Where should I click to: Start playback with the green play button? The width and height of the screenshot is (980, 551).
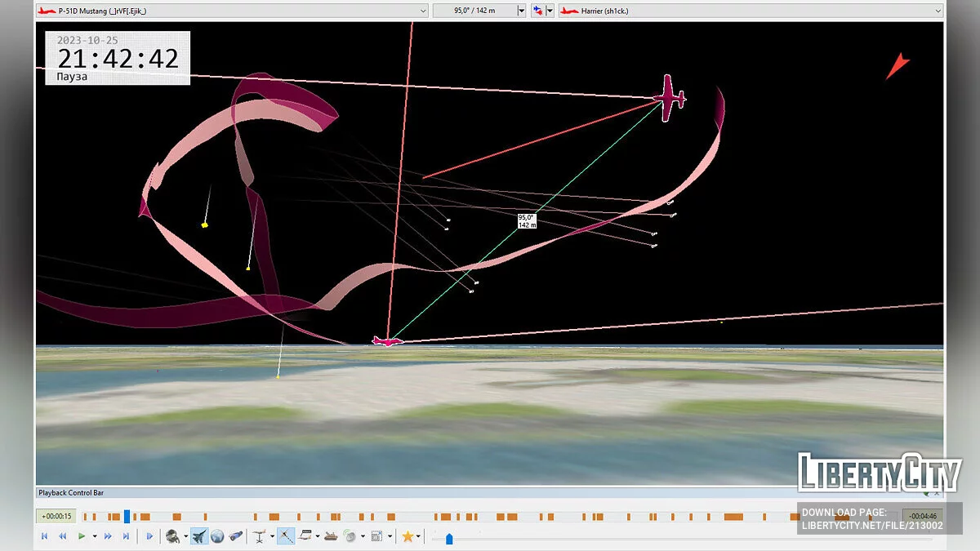(82, 536)
